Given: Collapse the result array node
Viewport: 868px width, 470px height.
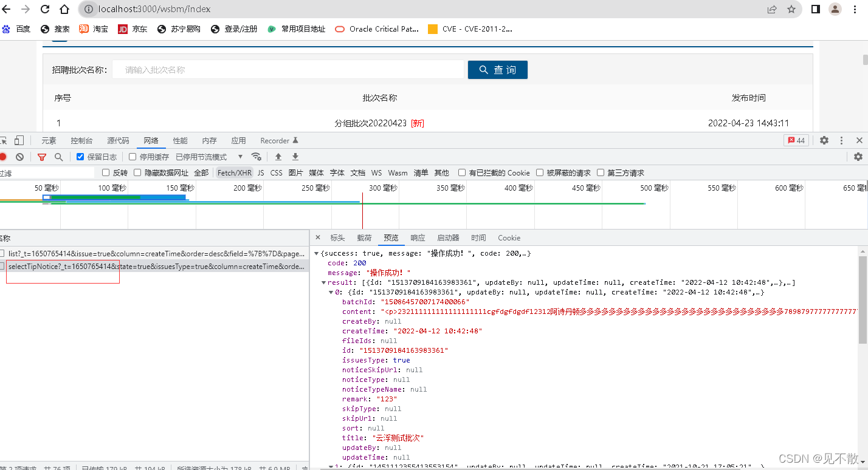Looking at the screenshot, I should point(323,282).
